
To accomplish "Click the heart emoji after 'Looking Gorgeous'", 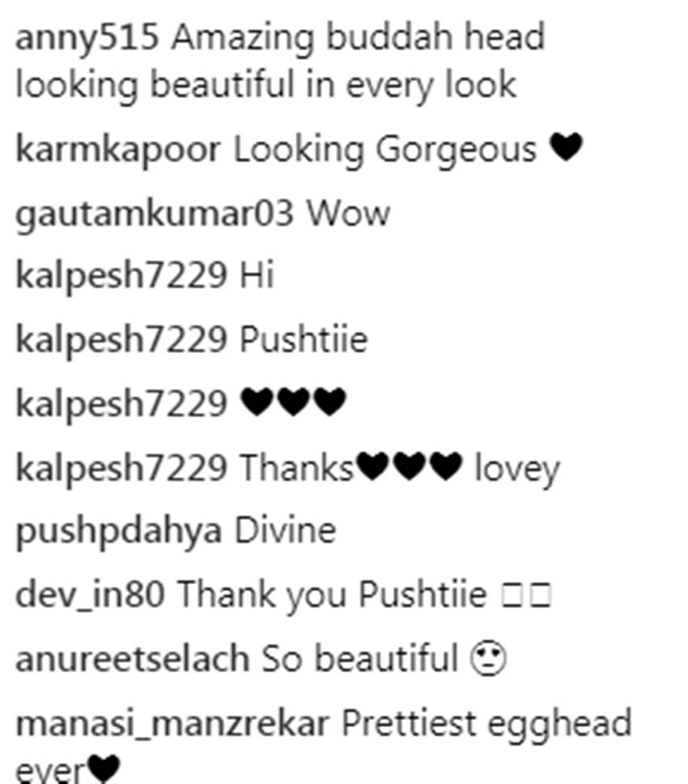I will [x=566, y=147].
